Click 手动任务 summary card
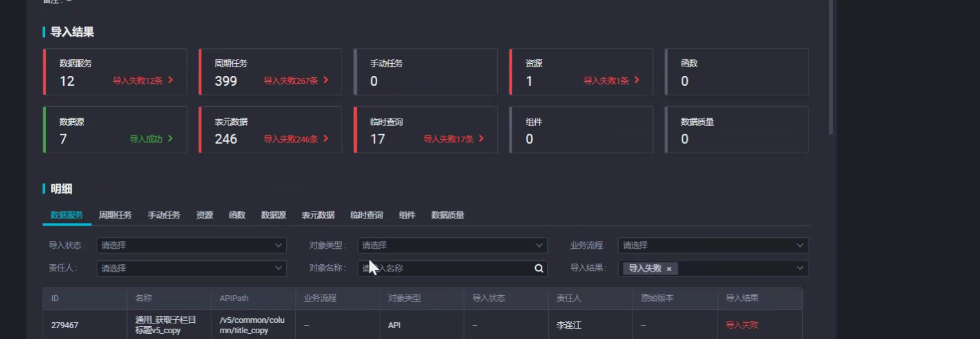 426,72
